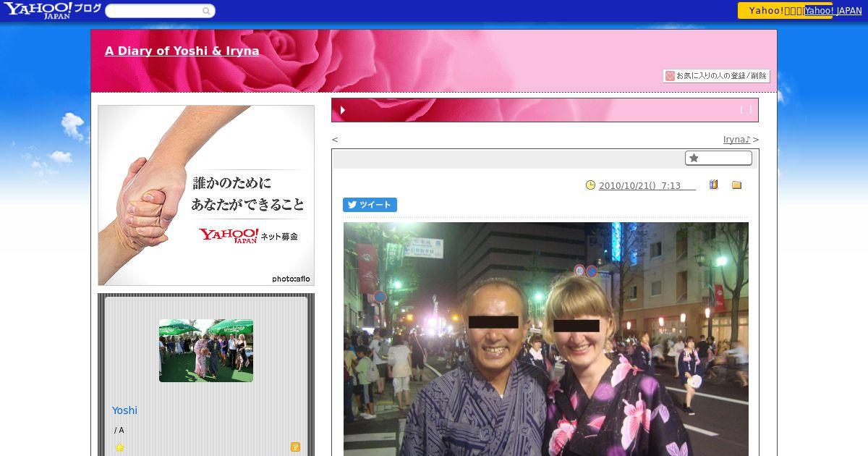This screenshot has width=868, height=456.
Task: Click the clock icon by the post date
Action: 590,185
